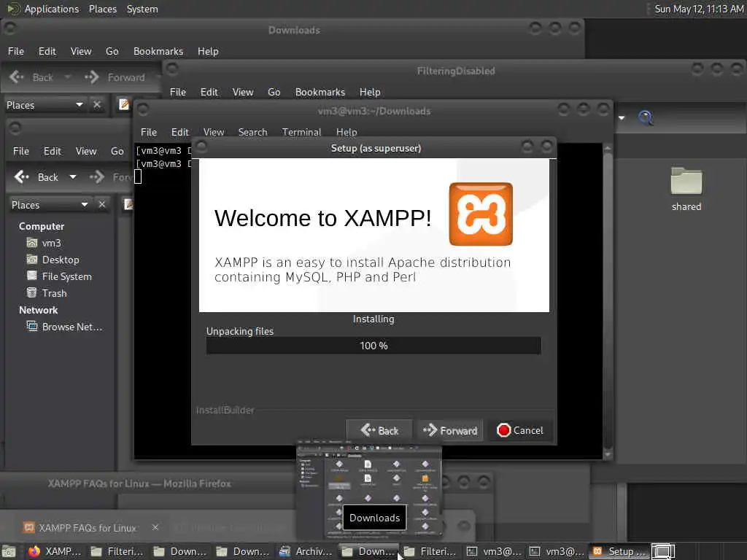This screenshot has height=560, width=747.
Task: Open Go menu in Downloads window
Action: click(x=112, y=52)
